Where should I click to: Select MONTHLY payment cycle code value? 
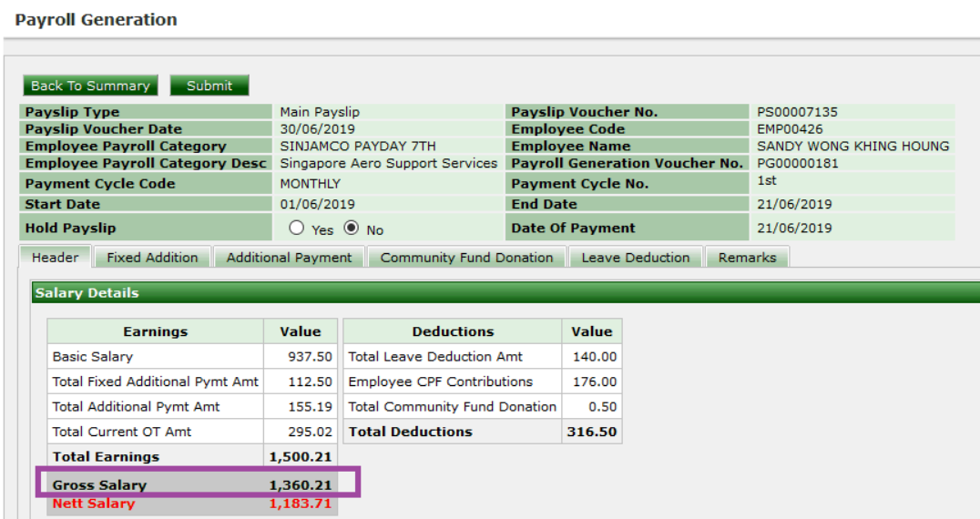click(x=310, y=184)
